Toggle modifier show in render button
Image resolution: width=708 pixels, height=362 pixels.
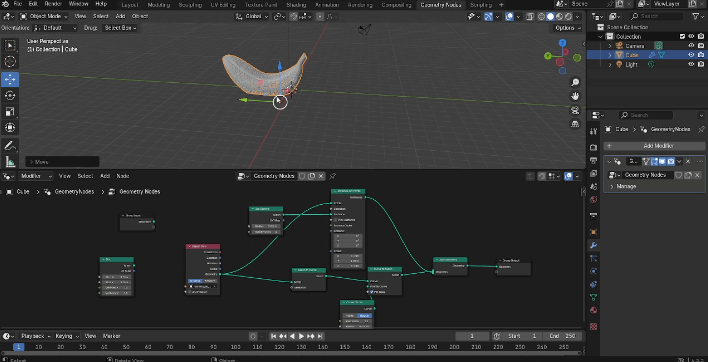click(x=671, y=161)
